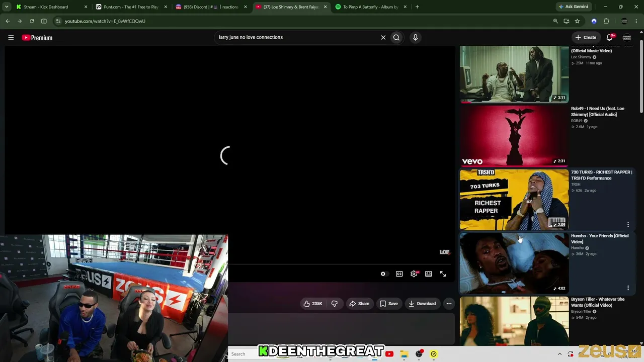
Task: Open the YouTube guide hamburger menu
Action: point(11,37)
